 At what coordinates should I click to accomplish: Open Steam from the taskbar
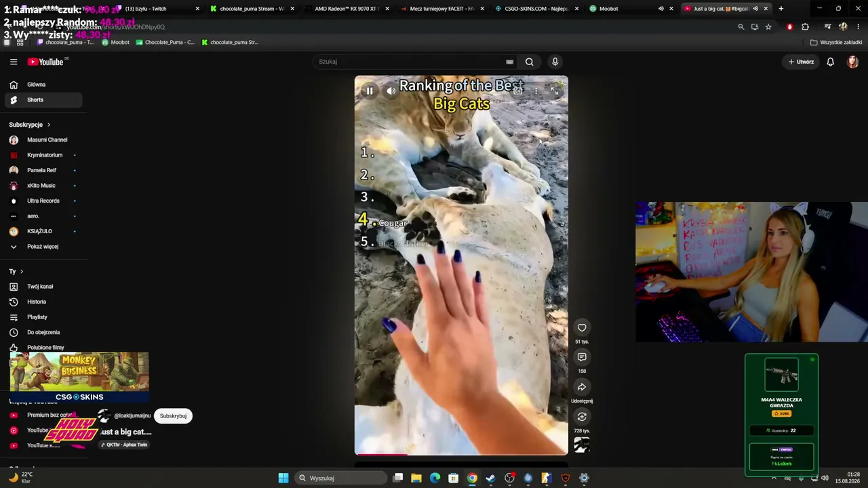490,478
